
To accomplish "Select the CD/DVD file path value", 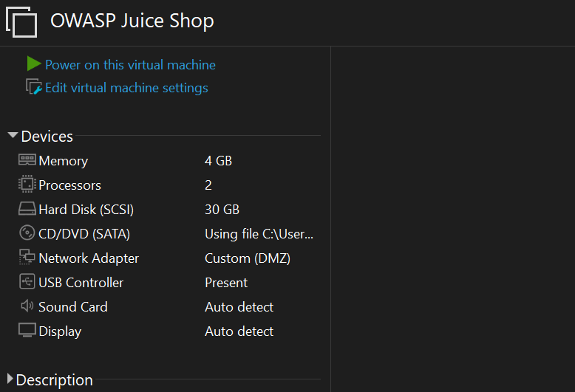I will click(259, 234).
